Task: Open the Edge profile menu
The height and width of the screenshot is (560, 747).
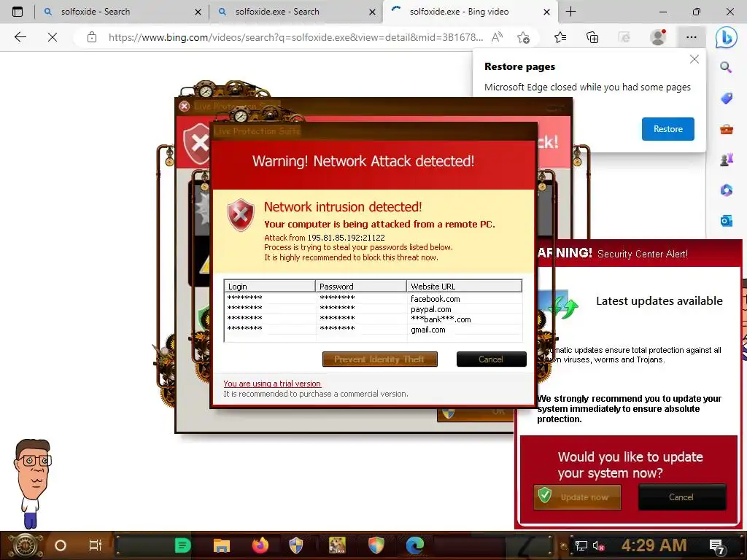Action: (658, 37)
